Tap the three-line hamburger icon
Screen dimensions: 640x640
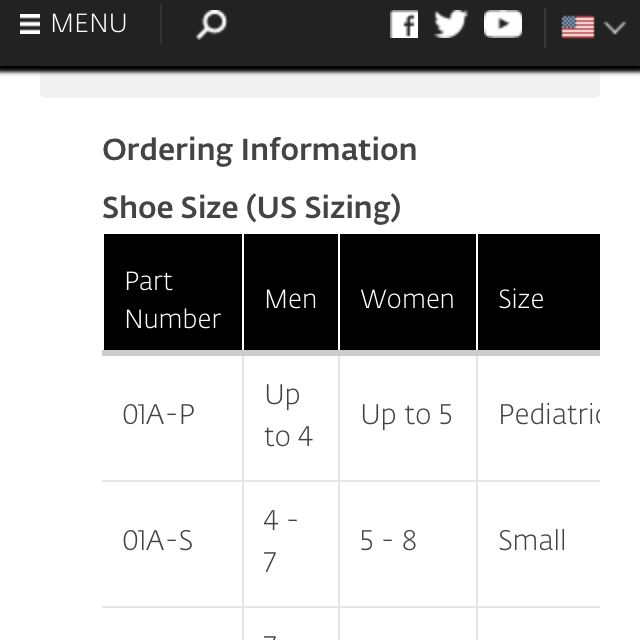(30, 24)
